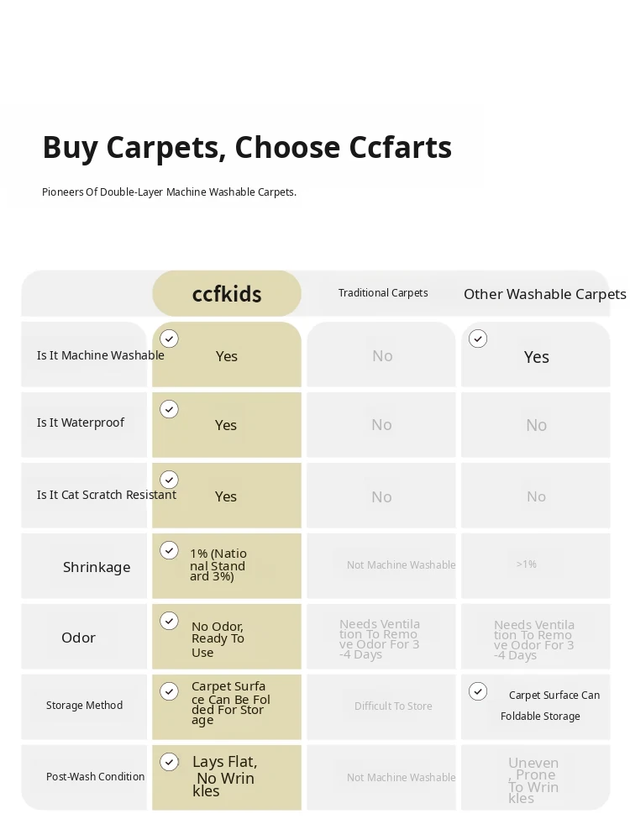The height and width of the screenshot is (840, 630).
Task: Click the Odor row label
Action: pos(78,638)
